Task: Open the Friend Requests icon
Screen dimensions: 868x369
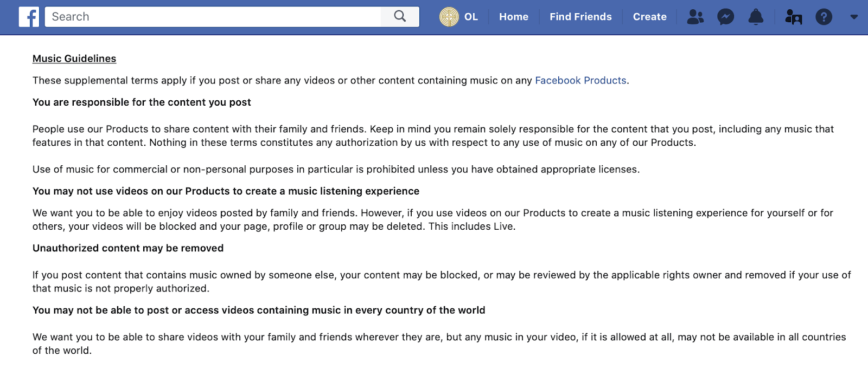Action: pyautogui.click(x=695, y=17)
